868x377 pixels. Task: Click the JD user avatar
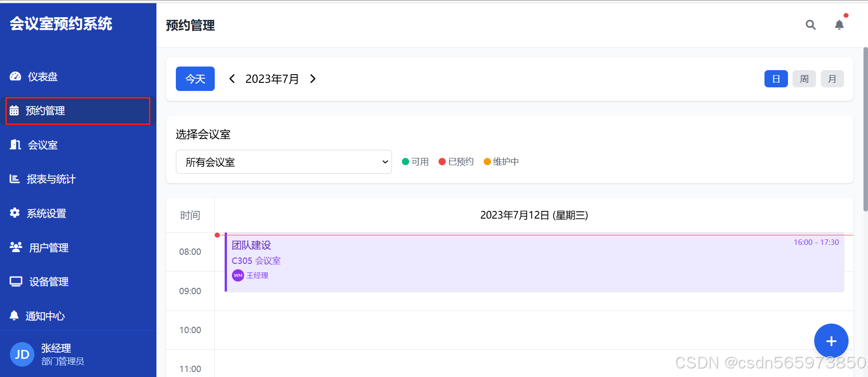click(22, 354)
